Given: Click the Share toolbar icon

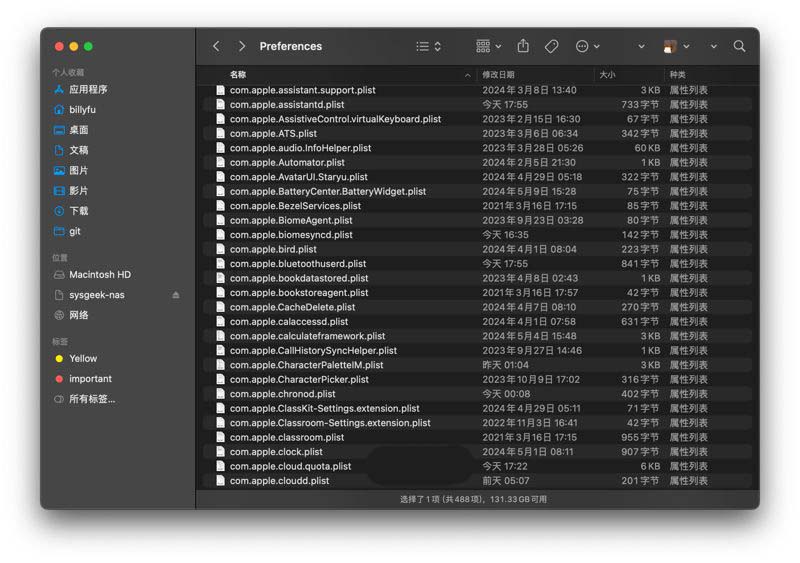Looking at the screenshot, I should coord(523,46).
